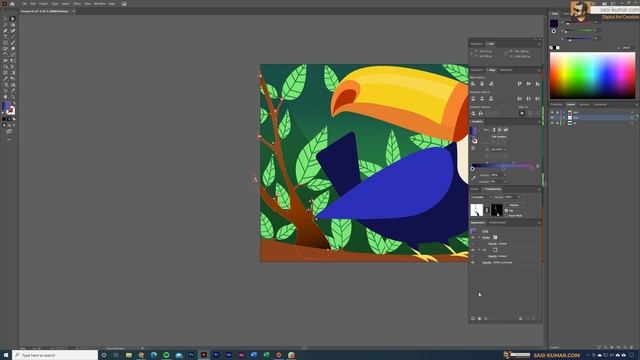The height and width of the screenshot is (360, 640).
Task: Open the blending mode dropdown in Transparency
Action: coord(482,197)
